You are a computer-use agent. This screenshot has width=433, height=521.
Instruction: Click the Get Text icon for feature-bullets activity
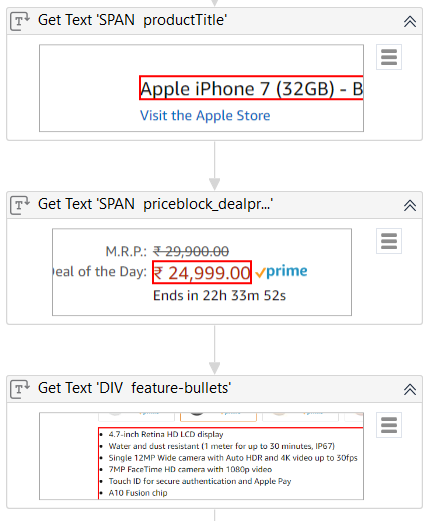click(x=20, y=389)
